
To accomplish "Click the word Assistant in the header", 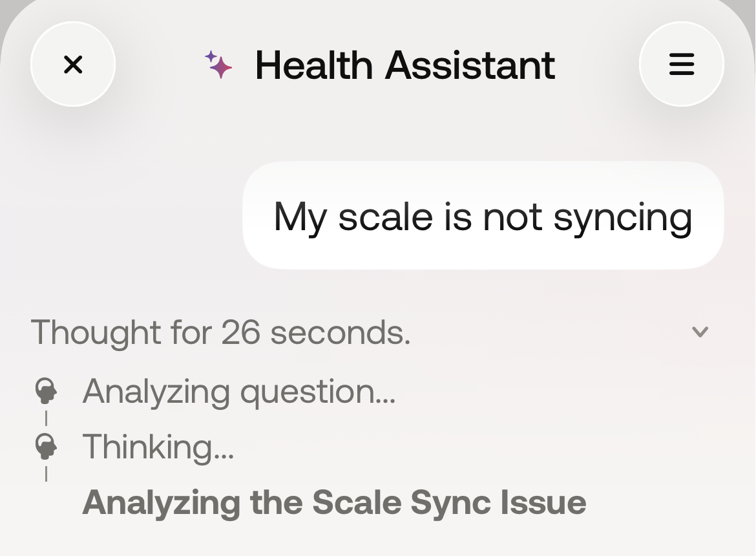I will [x=470, y=65].
